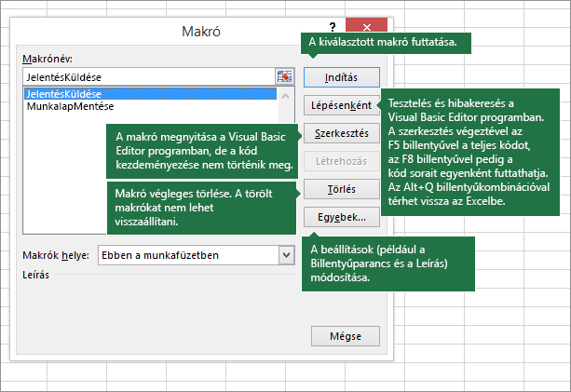Run the macro with the Indítás button
Viewport: 571px width, 392px height.
pyautogui.click(x=341, y=76)
